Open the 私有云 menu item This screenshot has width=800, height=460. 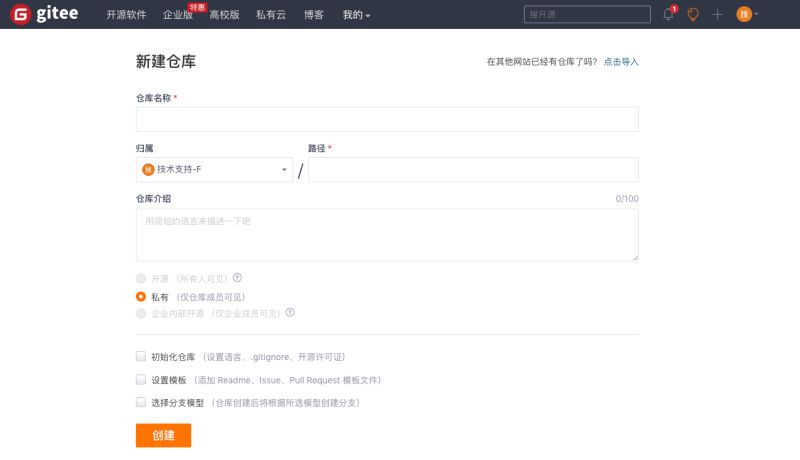pyautogui.click(x=271, y=15)
